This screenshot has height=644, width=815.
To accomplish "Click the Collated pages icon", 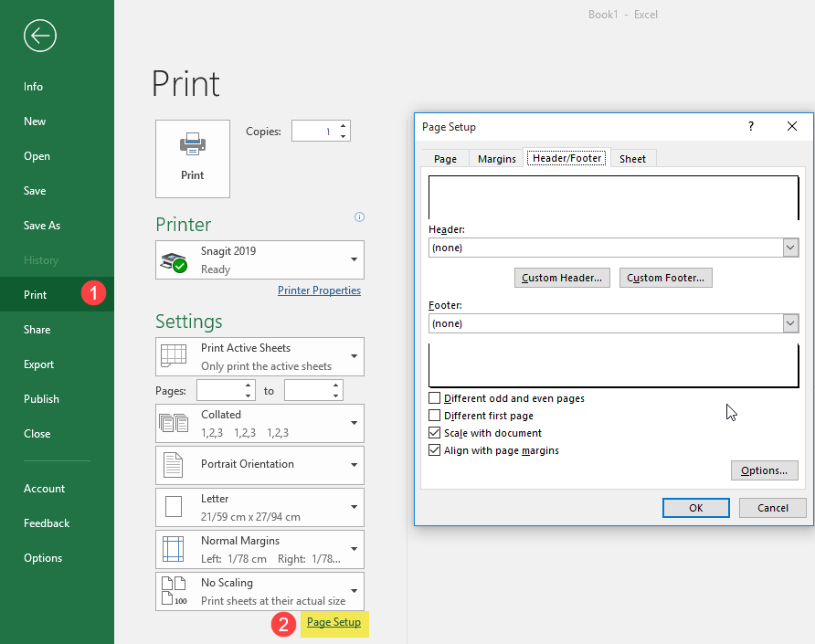I will tap(174, 423).
